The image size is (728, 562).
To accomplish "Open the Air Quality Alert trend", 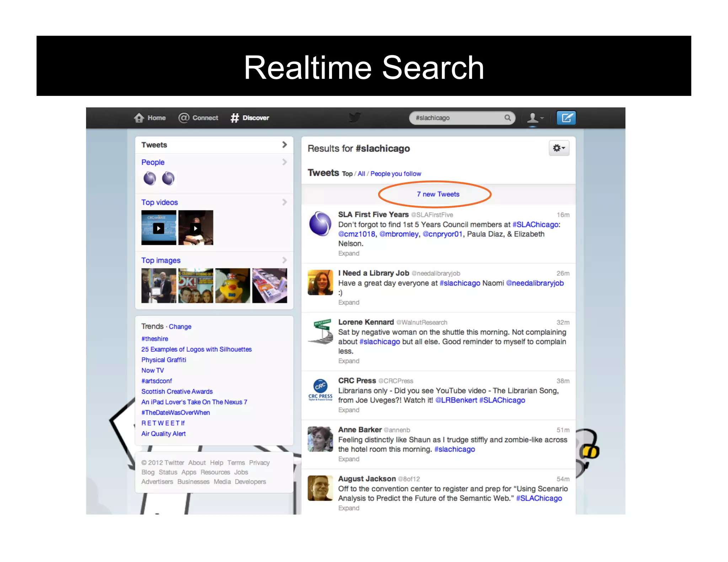I will [x=164, y=434].
